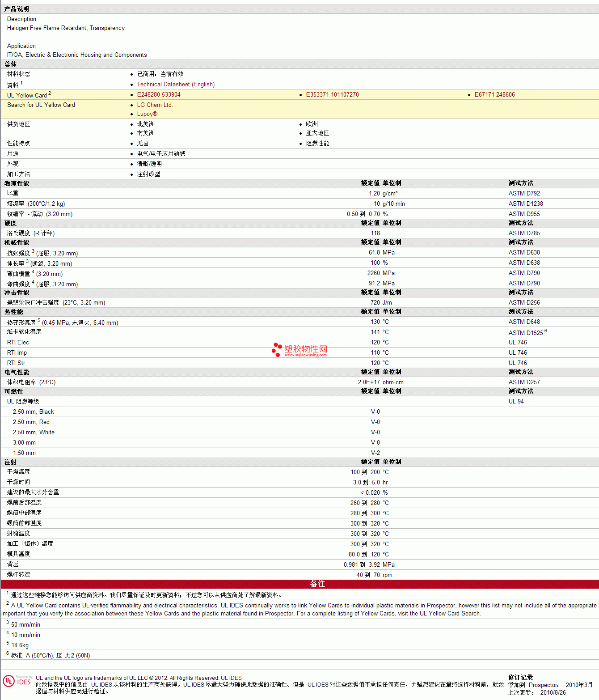599x700 pixels.
Task: Select drying temperature 100 到 200
Action: click(x=365, y=472)
